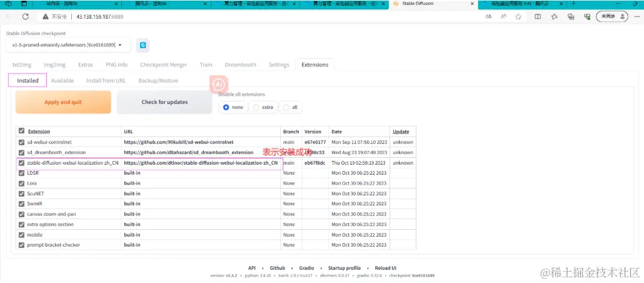Toggle the SwinIR extension checkbox
Viewport: 644px width, 283px height.
click(x=21, y=203)
